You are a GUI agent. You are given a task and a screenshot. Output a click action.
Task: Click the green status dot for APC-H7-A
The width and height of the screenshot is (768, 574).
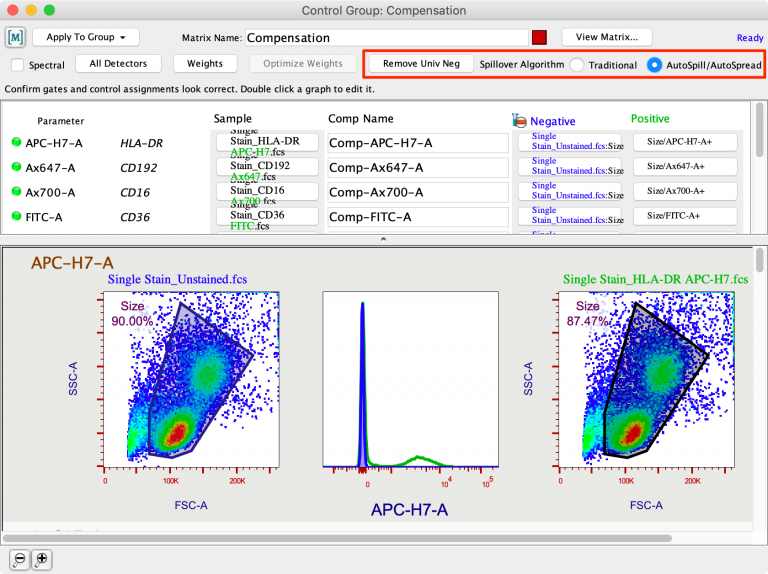point(16,142)
